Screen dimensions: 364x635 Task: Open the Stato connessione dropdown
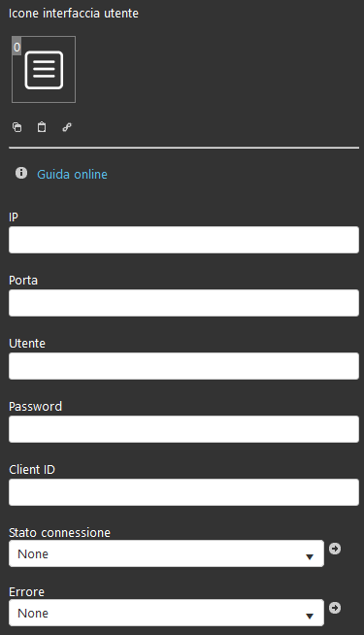(x=166, y=553)
